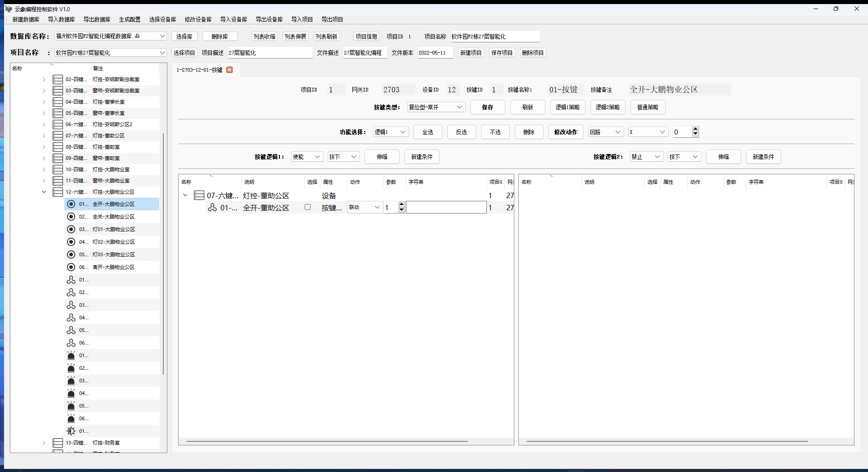Image resolution: width=868 pixels, height=472 pixels.
Task: Select the fan-shaped relay icon numbered 03
Action: [71, 305]
